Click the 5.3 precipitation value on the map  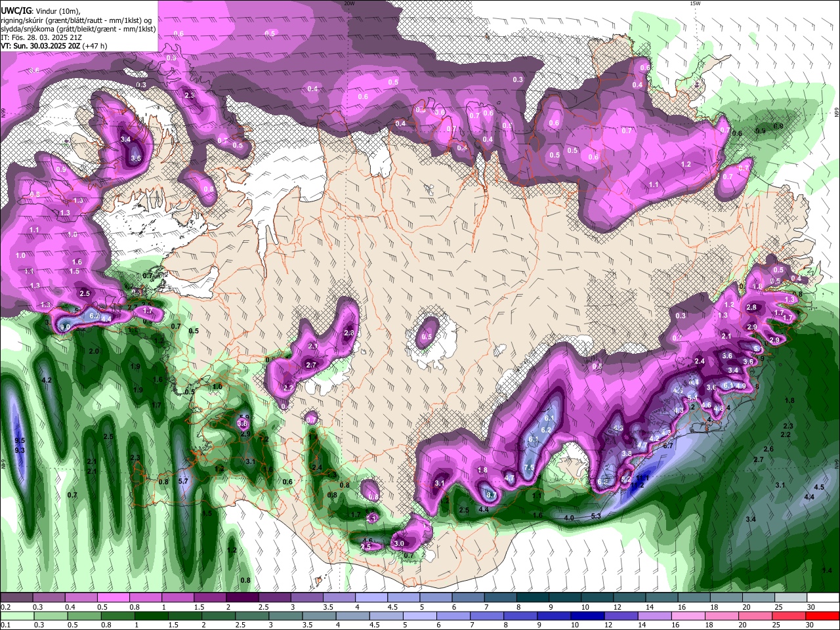pyautogui.click(x=596, y=516)
